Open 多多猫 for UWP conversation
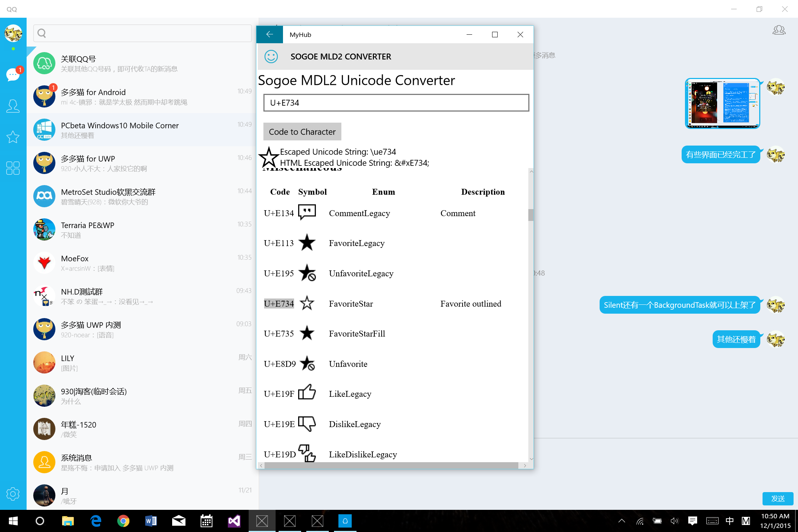Image resolution: width=798 pixels, height=532 pixels. [143, 163]
